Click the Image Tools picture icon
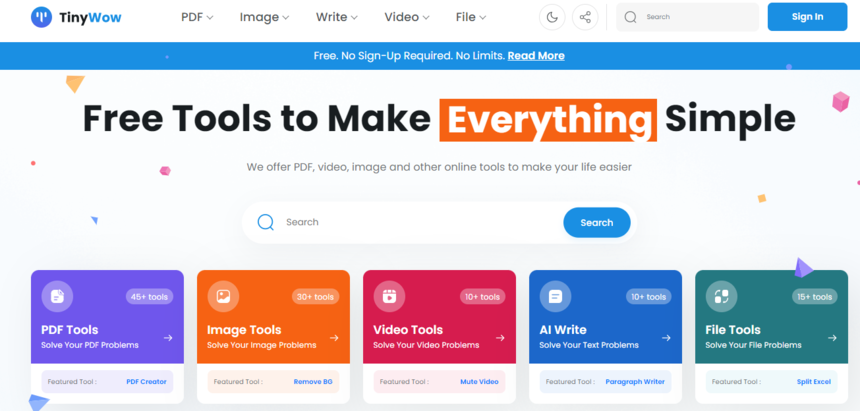This screenshot has width=860, height=411. [224, 296]
